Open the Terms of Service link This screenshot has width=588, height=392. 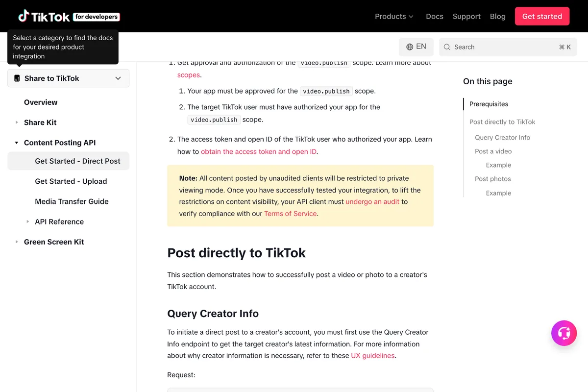click(x=291, y=214)
